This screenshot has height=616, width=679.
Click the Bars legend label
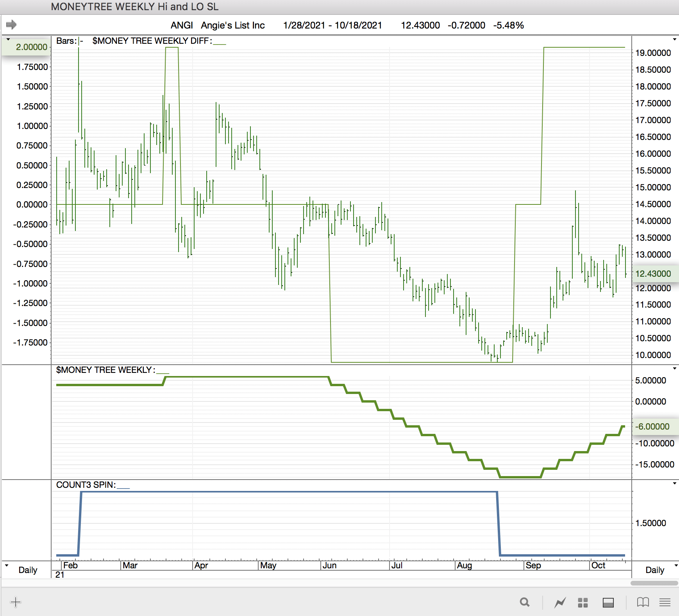tap(66, 41)
